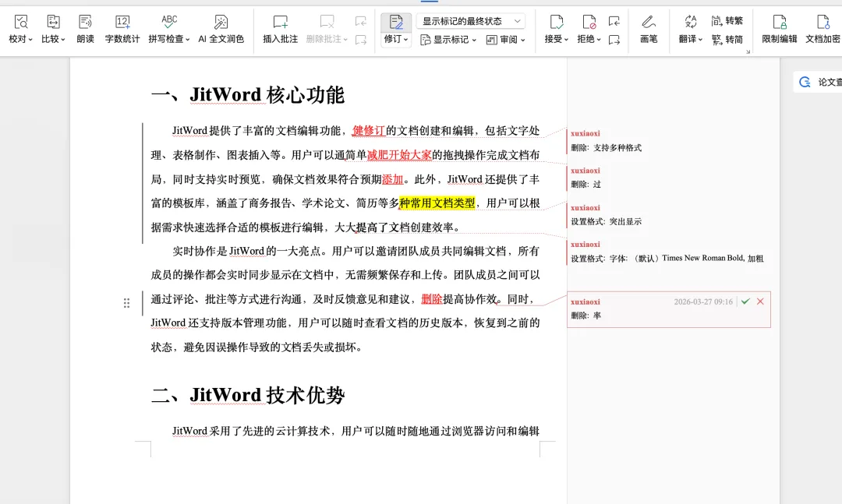Click the ribbon group dialog launcher arrow
Image resolution: width=842 pixels, height=504 pixels.
pyautogui.click(x=748, y=52)
